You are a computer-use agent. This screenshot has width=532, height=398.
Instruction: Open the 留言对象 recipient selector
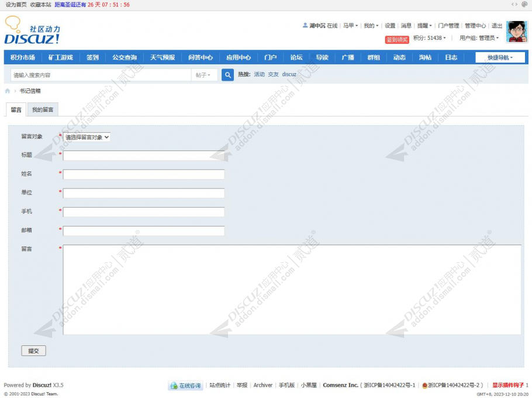86,137
